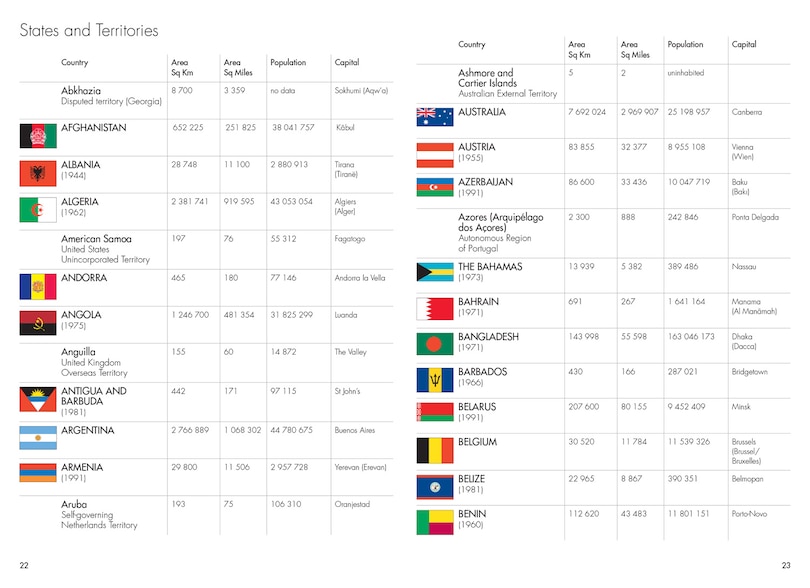Select the Bangladesh flag icon
Image resolution: width=810 pixels, height=588 pixels.
click(x=435, y=344)
